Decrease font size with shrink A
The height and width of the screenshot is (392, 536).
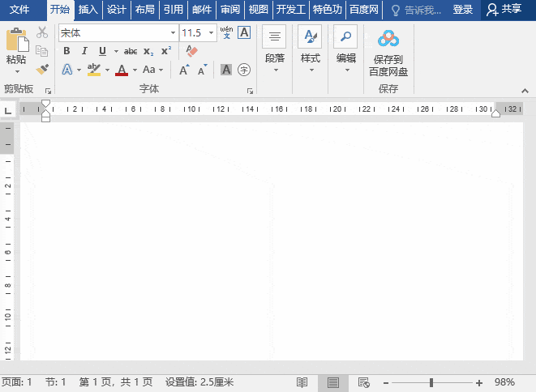pyautogui.click(x=203, y=70)
